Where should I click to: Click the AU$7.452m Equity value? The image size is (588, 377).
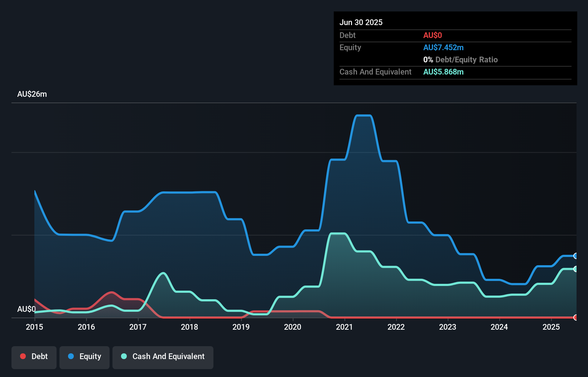(444, 47)
